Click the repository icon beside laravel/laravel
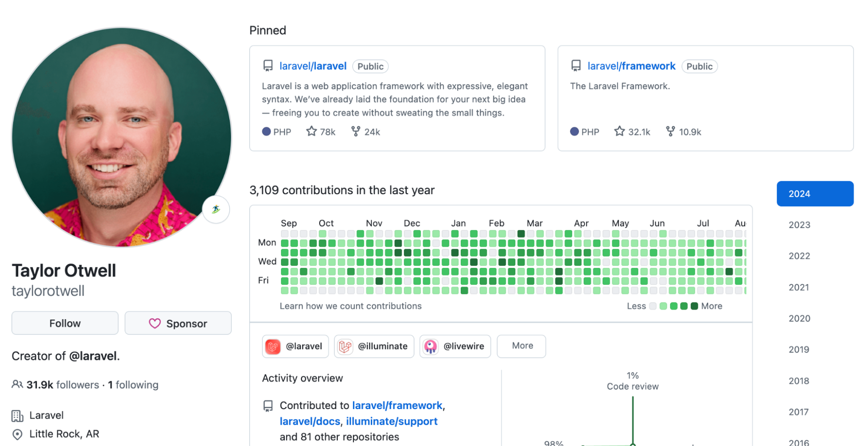868x446 pixels. coord(268,66)
